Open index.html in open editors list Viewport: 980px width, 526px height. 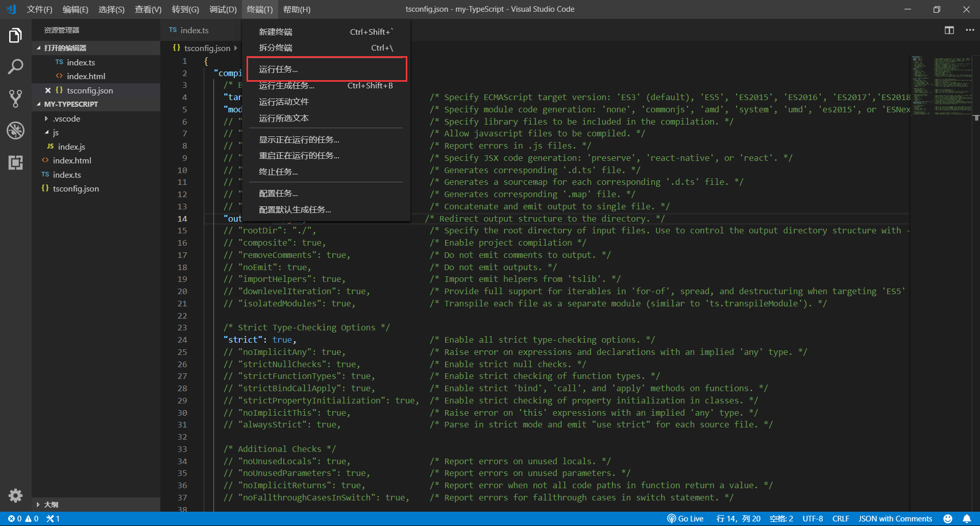[96, 76]
